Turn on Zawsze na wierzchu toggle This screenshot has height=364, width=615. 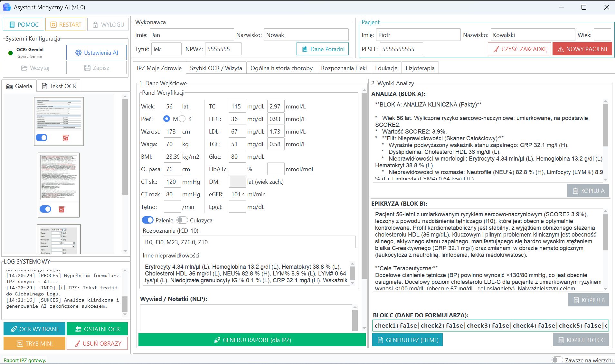pyautogui.click(x=557, y=360)
